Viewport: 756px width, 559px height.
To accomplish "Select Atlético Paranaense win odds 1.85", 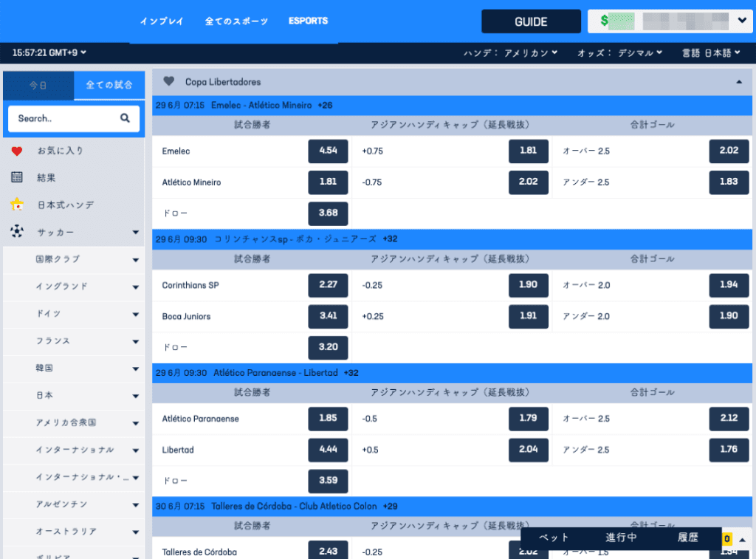I will tap(328, 419).
